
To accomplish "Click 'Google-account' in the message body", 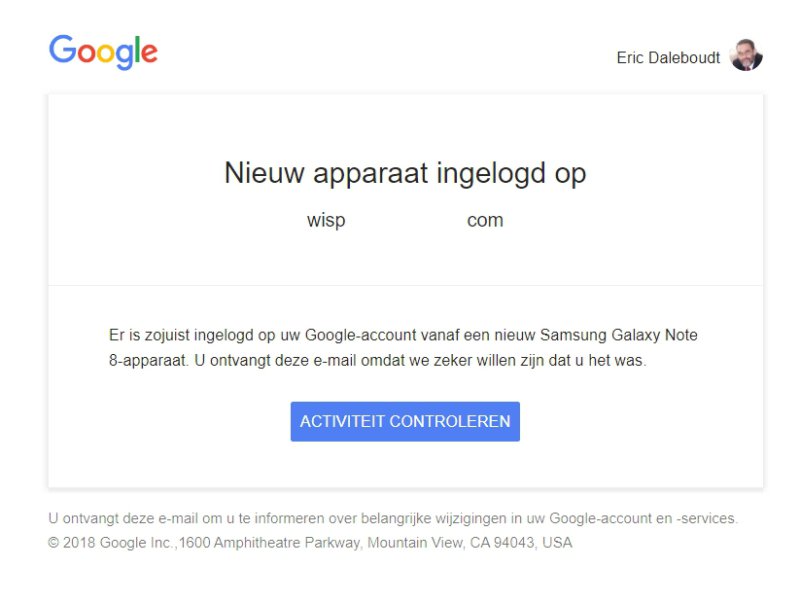I will coord(358,335).
